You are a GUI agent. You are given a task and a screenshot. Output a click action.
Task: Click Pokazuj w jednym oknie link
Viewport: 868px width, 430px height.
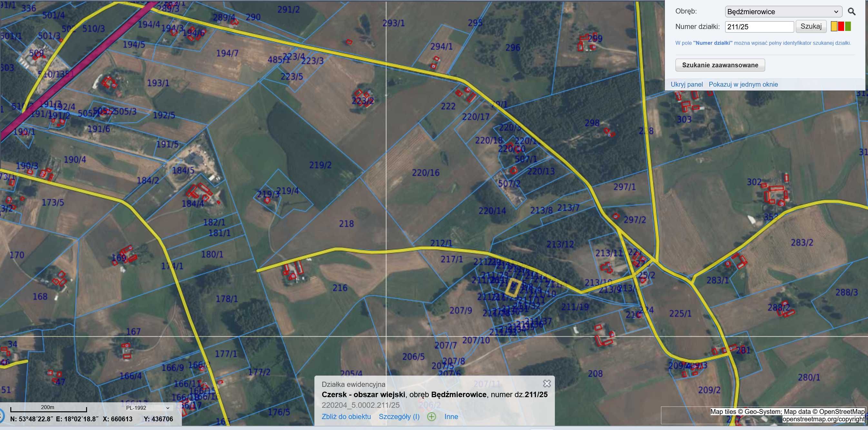click(743, 84)
